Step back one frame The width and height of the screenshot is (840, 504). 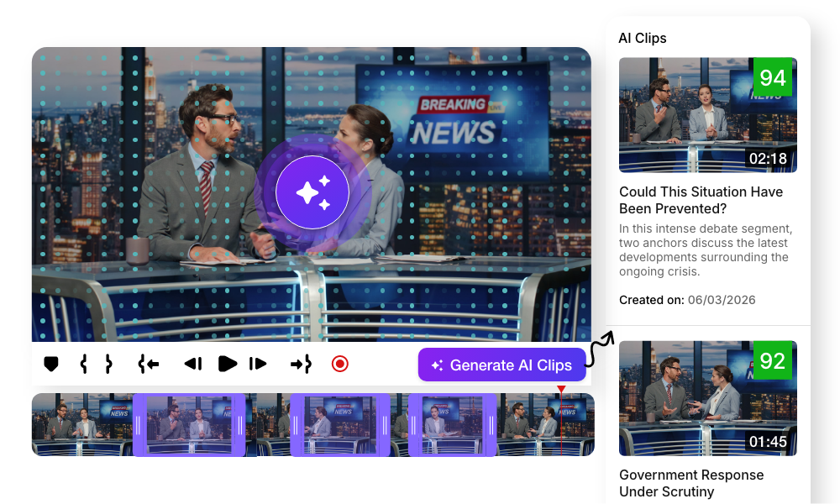click(193, 364)
